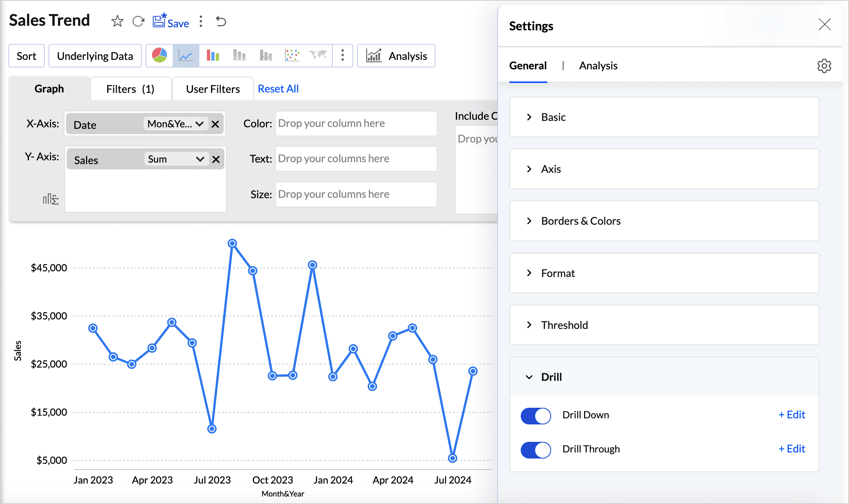
Task: Open the settings gear in the Settings panel
Action: click(824, 66)
